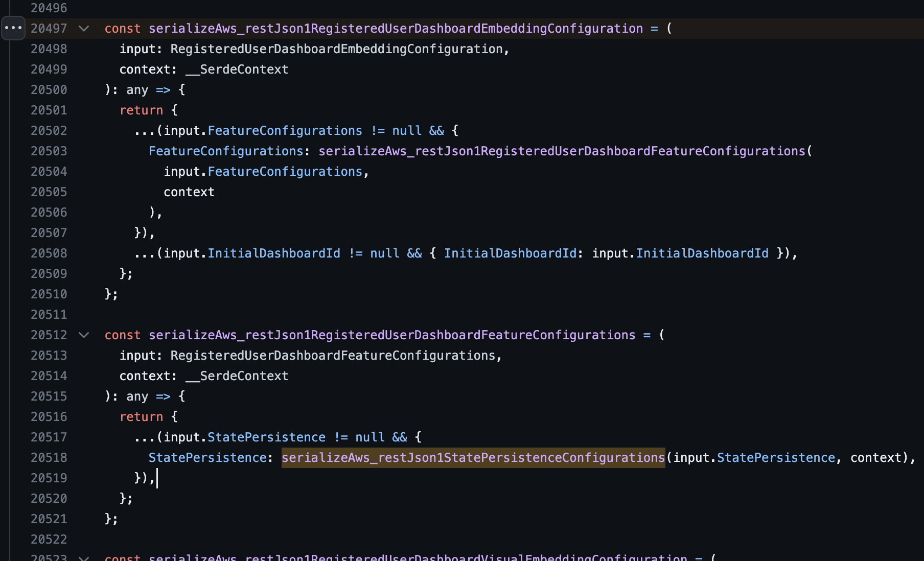Place cursor after the comma on line 20519
The width and height of the screenshot is (924, 561).
pyautogui.click(x=157, y=478)
